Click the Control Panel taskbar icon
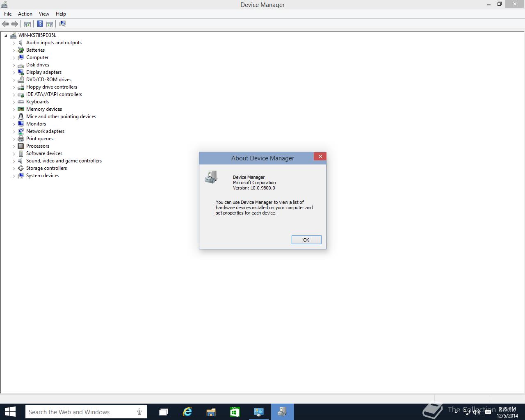The width and height of the screenshot is (525, 420). tap(259, 412)
